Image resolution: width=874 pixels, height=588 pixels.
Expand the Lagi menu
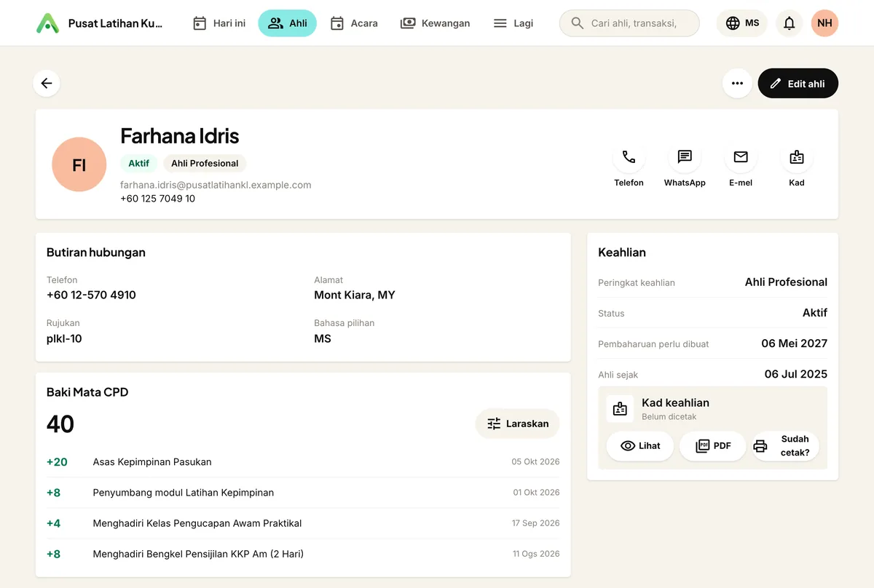click(x=513, y=23)
